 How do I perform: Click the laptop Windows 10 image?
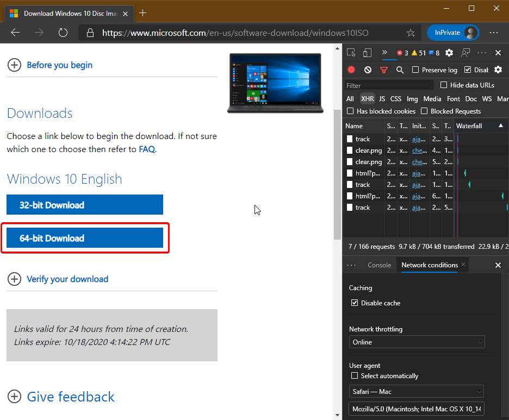tap(275, 83)
